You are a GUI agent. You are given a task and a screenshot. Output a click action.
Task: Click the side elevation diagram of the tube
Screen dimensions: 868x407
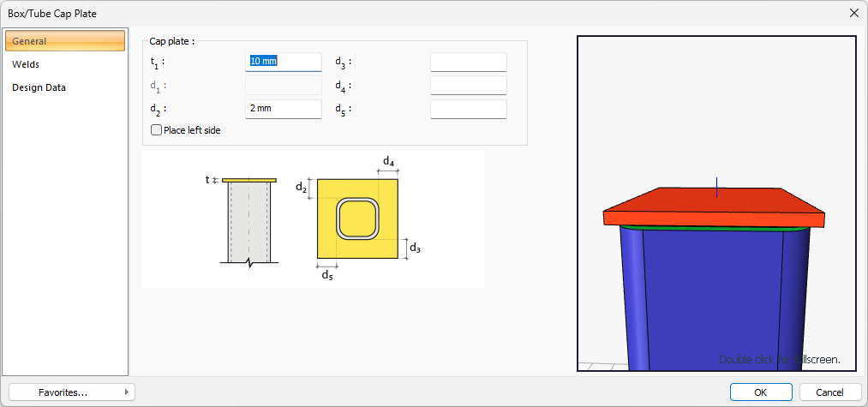[248, 223]
